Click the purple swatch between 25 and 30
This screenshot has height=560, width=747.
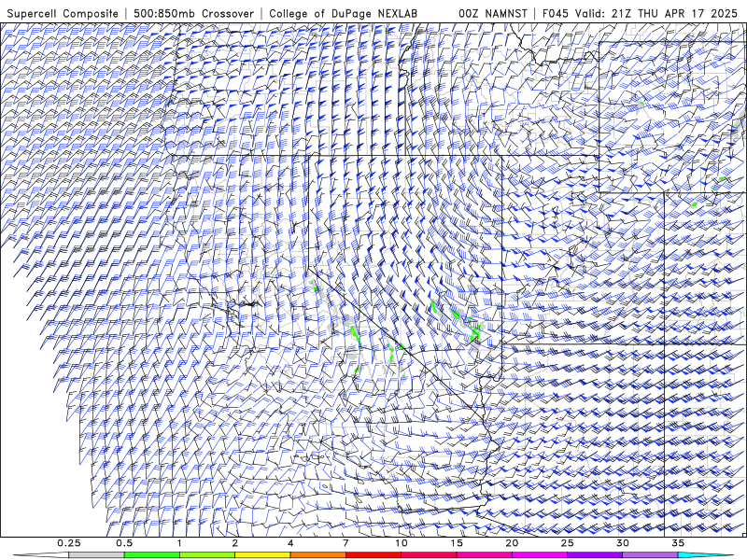595,555
